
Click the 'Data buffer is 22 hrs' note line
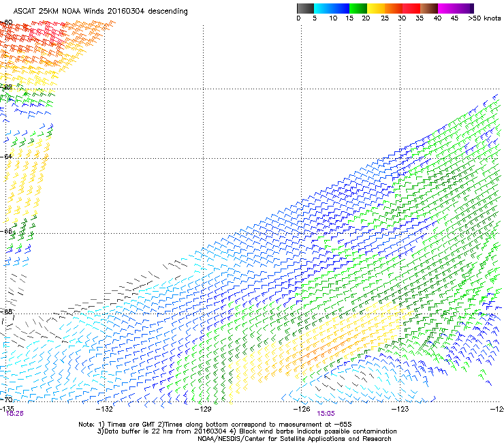click(247, 431)
